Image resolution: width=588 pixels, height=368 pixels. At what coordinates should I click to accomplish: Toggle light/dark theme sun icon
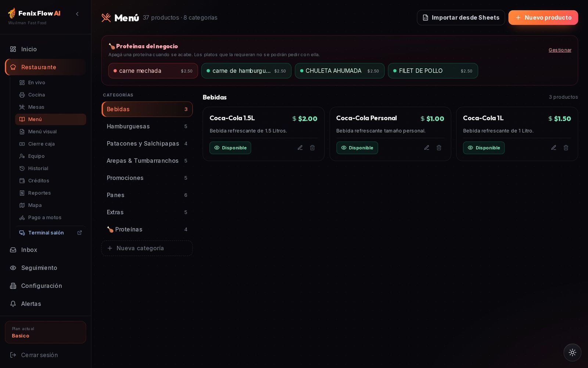572,353
